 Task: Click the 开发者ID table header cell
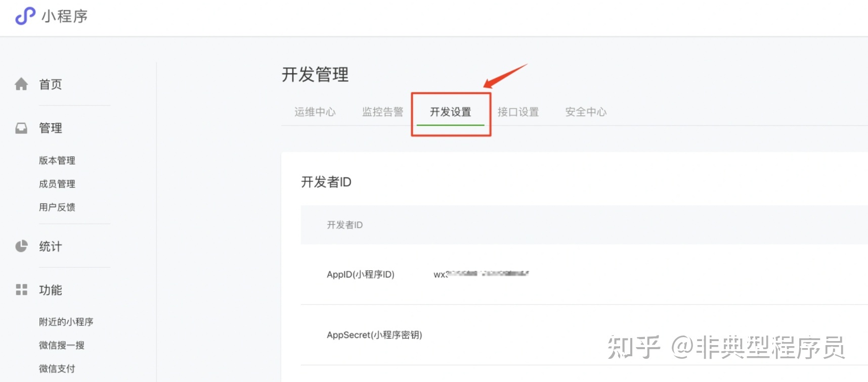[345, 225]
